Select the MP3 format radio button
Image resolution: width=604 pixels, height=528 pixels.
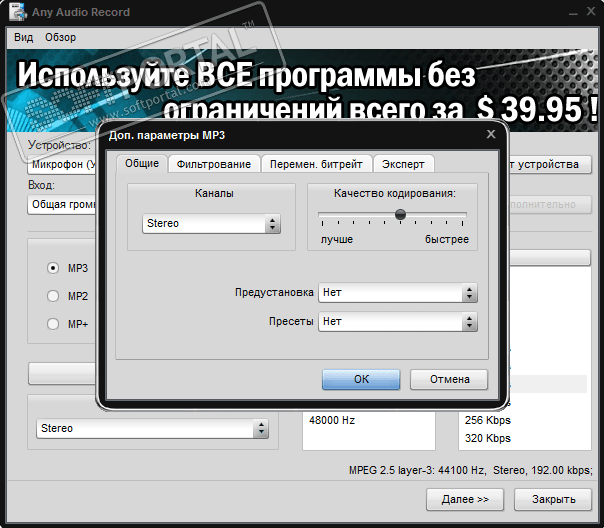click(x=53, y=268)
